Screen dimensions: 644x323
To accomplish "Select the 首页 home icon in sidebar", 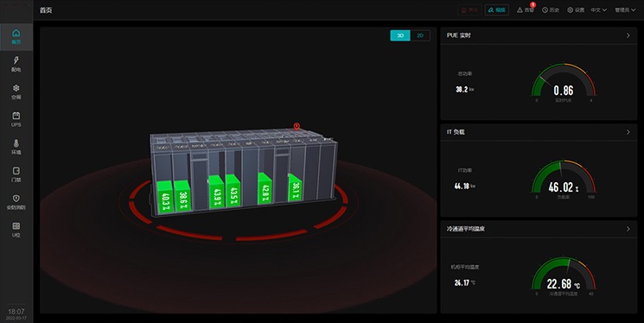I will [16, 36].
